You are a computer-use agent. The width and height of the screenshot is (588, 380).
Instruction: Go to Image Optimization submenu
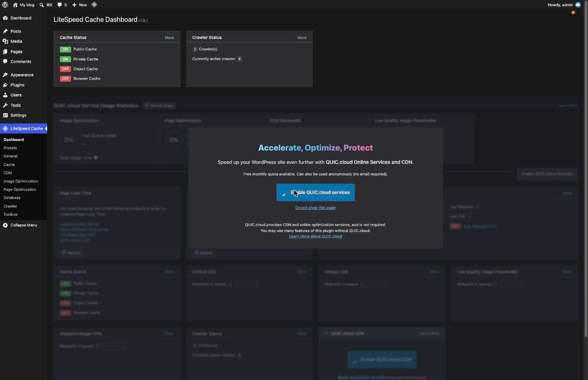pos(21,181)
